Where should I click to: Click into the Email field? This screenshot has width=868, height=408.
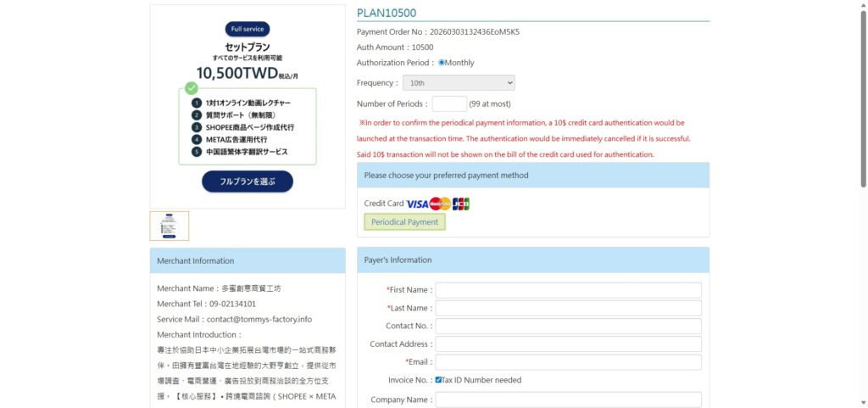(568, 362)
